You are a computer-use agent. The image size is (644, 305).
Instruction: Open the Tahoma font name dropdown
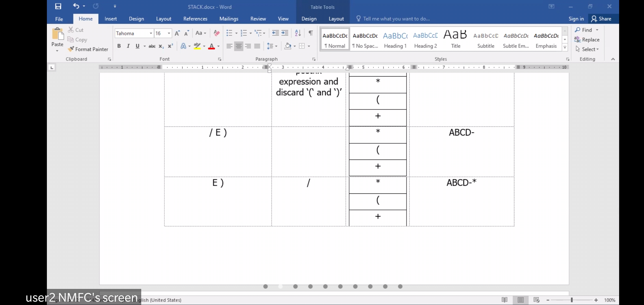click(151, 33)
